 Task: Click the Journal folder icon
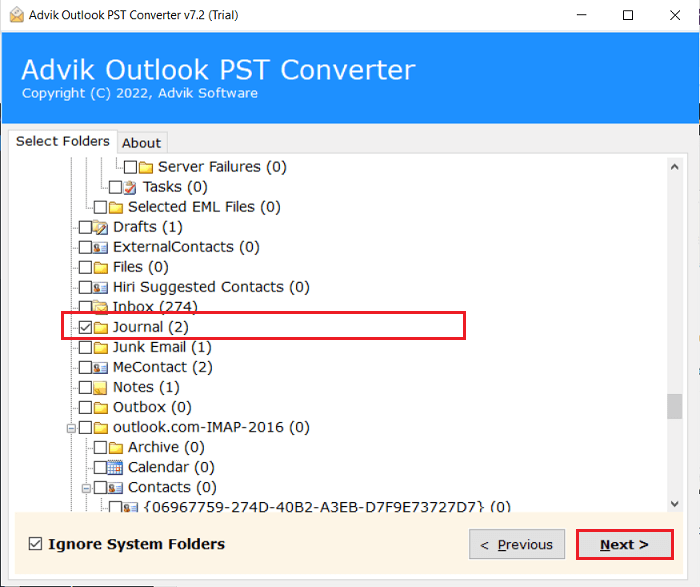tap(100, 328)
